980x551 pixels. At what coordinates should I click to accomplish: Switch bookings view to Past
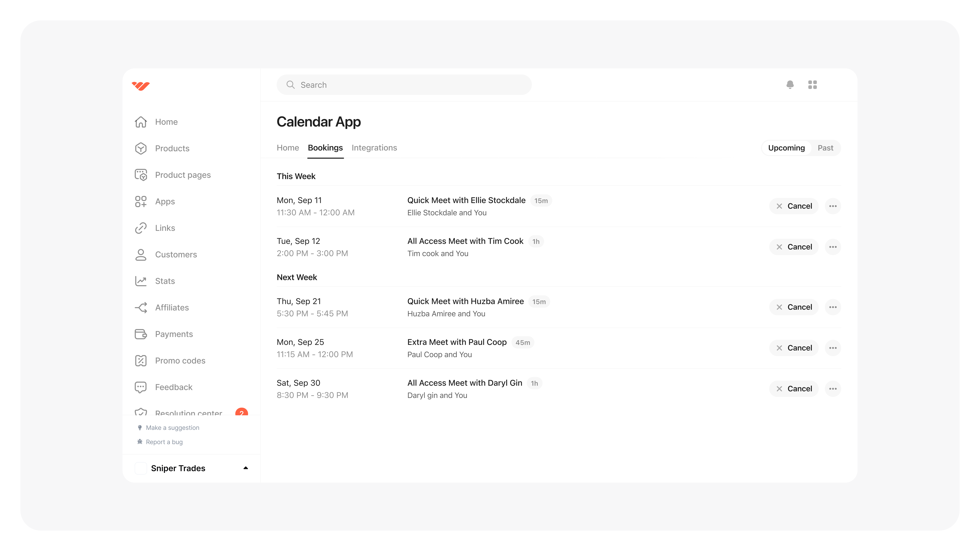tap(825, 148)
